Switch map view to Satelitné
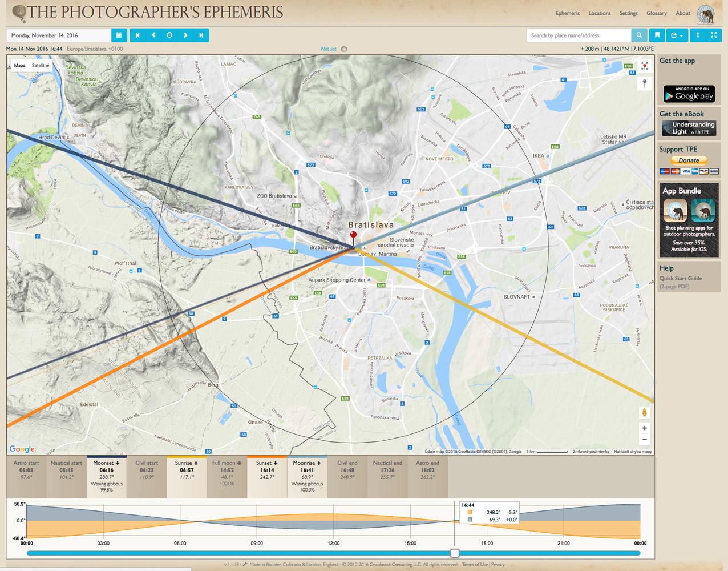The height and width of the screenshot is (571, 728). pyautogui.click(x=41, y=66)
